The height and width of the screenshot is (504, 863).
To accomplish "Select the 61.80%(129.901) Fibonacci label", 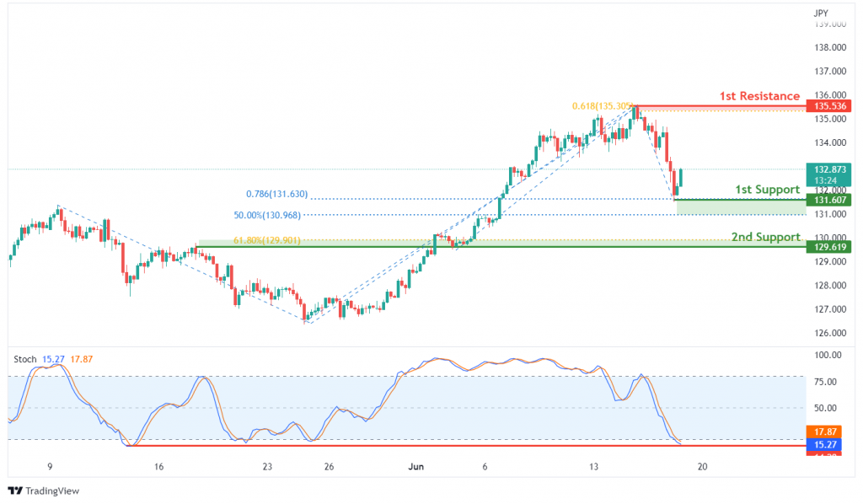I will tap(267, 240).
